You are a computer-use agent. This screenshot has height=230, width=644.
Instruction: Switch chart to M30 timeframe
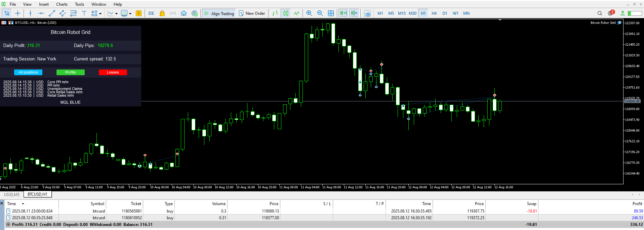(412, 13)
